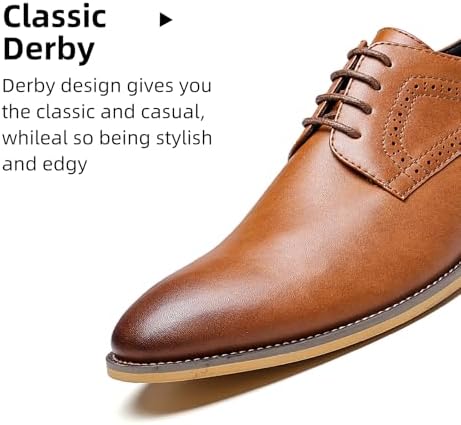
Task: Click the black triangle arrow beside Classic
Action: (165, 20)
